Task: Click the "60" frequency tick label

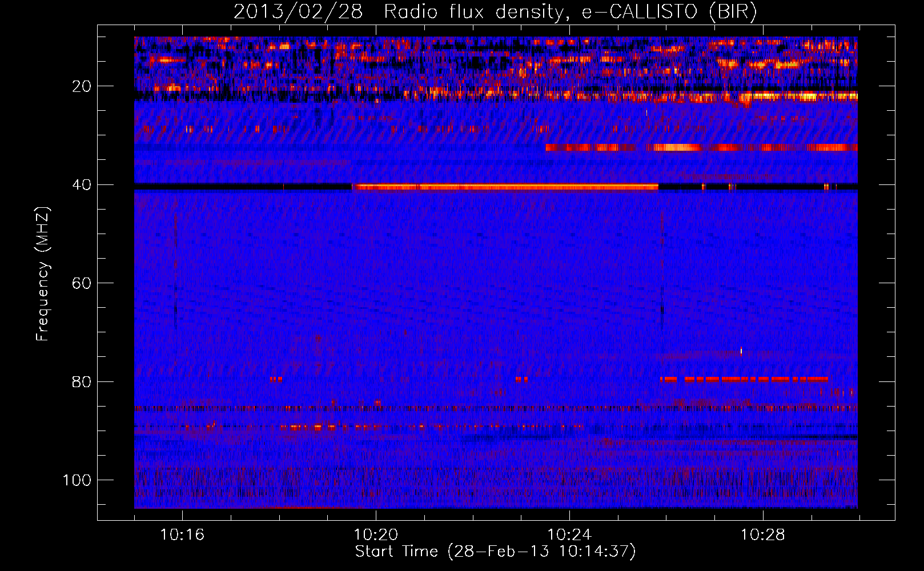Action: click(82, 283)
